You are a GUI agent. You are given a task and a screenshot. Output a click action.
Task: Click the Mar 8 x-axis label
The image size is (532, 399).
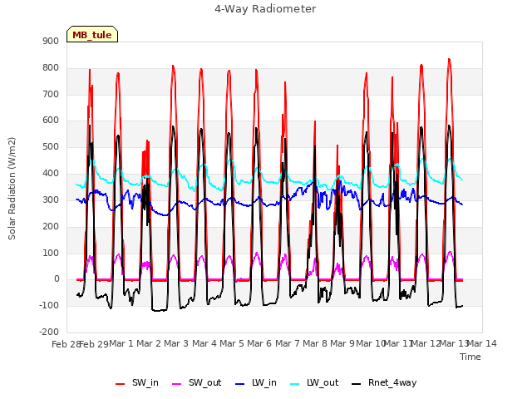coord(315,343)
